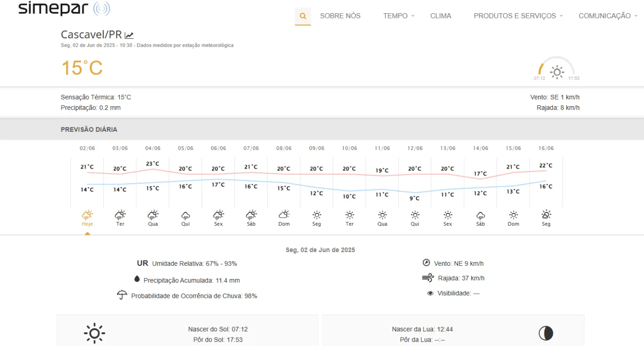644x346 pixels.
Task: Click the sunrise-sunset arc sun icon
Action: (557, 72)
